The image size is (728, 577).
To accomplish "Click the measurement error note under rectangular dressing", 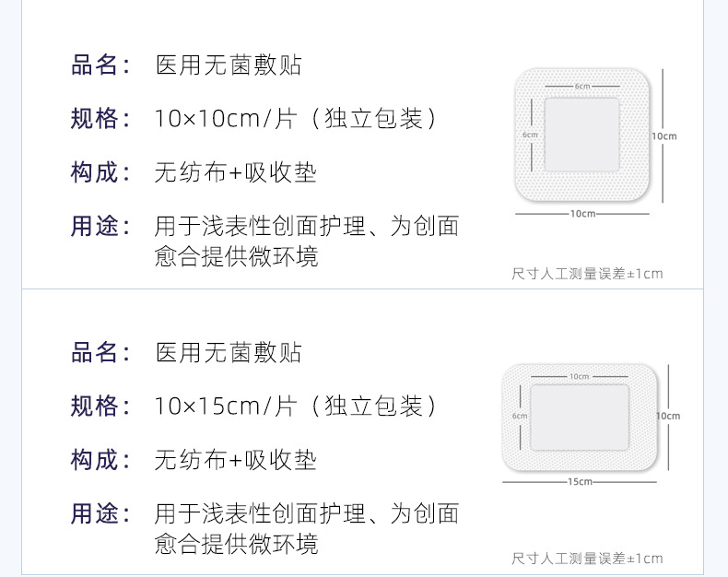I will [587, 559].
